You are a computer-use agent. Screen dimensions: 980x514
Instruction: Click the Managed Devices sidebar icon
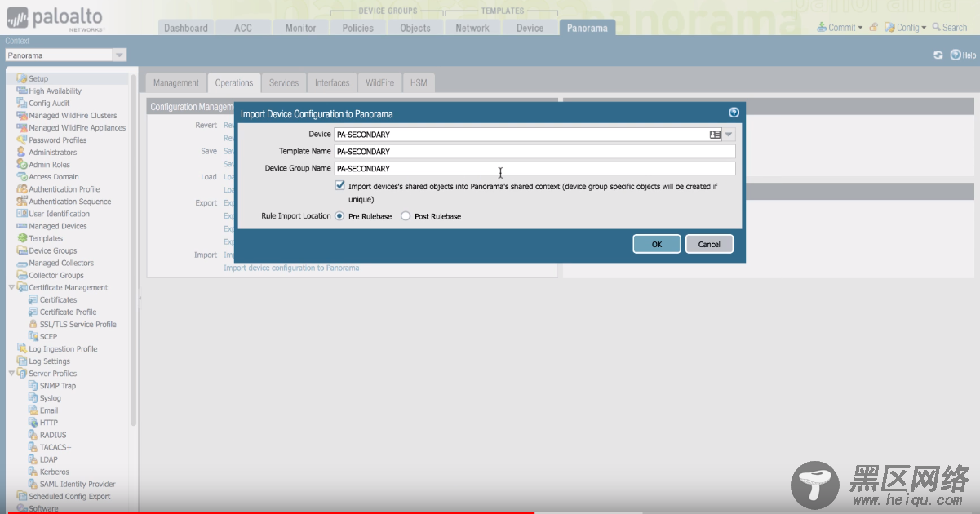click(x=22, y=226)
